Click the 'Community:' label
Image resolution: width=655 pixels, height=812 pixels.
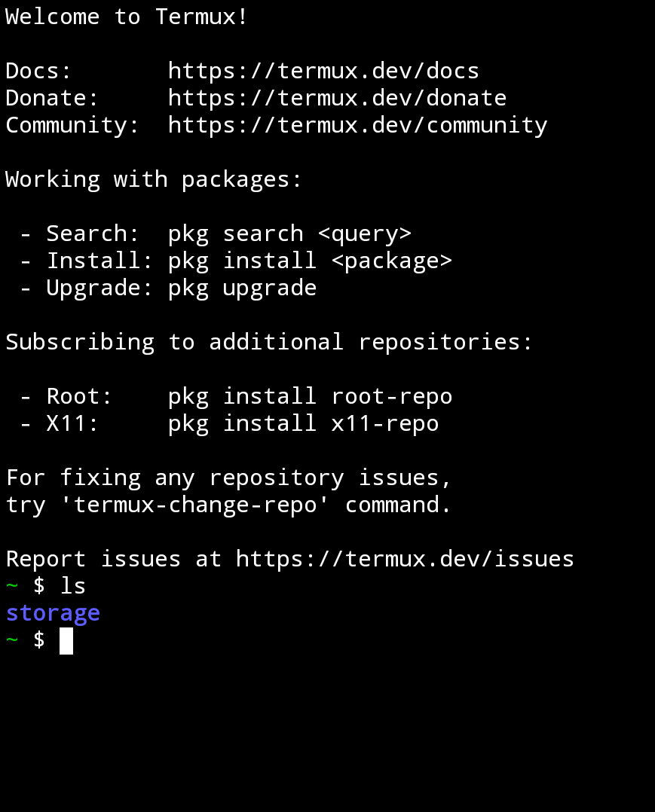pos(72,126)
